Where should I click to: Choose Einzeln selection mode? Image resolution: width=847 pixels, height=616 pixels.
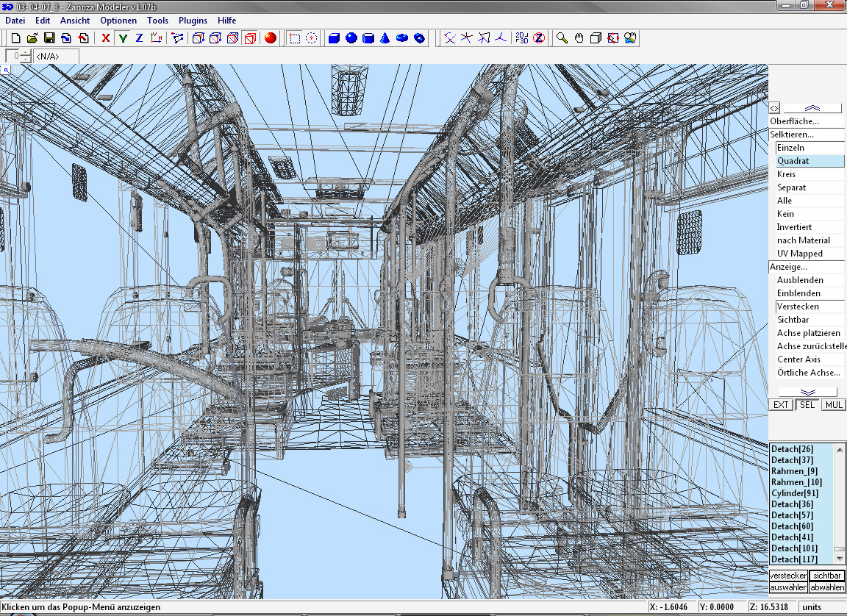(810, 148)
